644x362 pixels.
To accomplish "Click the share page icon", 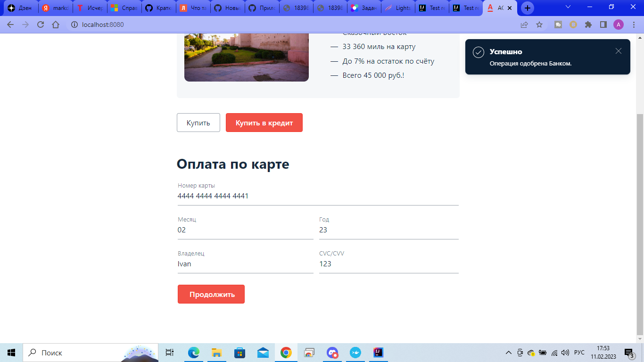I will click(x=525, y=24).
